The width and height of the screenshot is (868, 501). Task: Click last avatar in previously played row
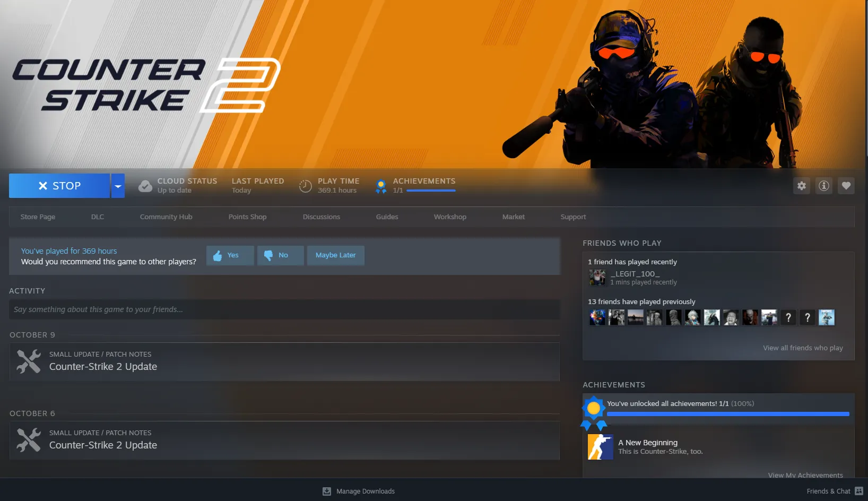click(x=827, y=317)
